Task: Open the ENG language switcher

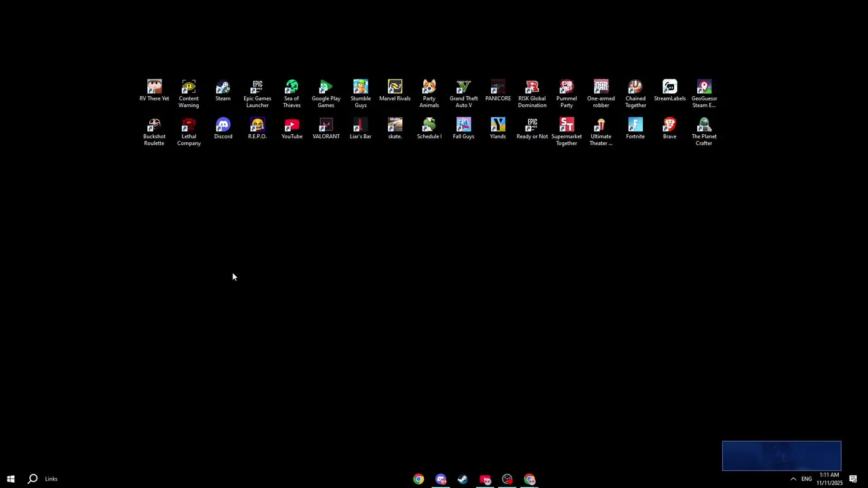Action: [806, 479]
